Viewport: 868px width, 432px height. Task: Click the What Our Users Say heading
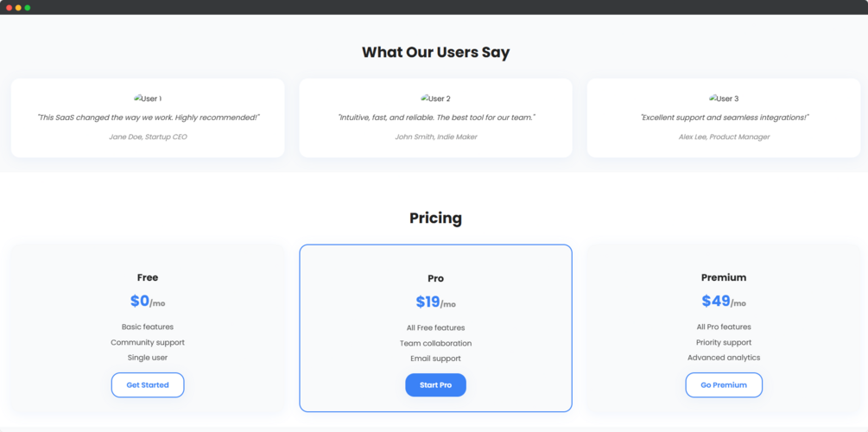[435, 52]
